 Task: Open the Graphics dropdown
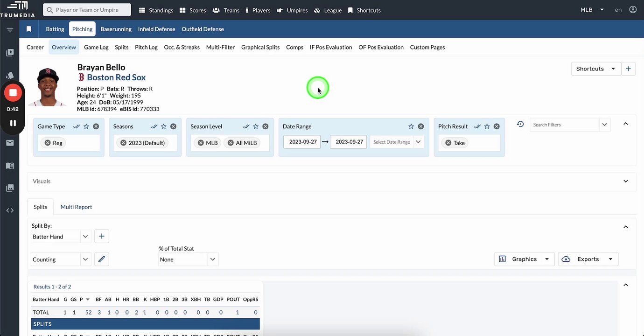coord(525,259)
